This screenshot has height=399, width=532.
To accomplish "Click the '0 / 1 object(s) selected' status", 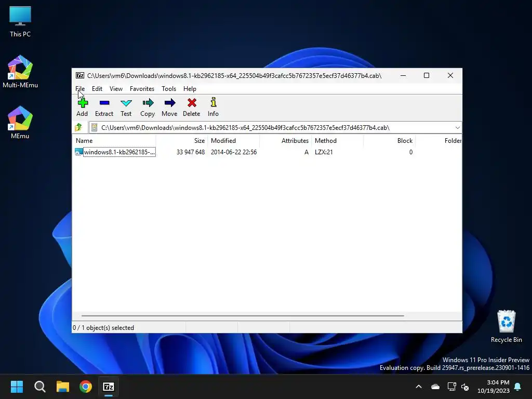I will click(x=103, y=328).
